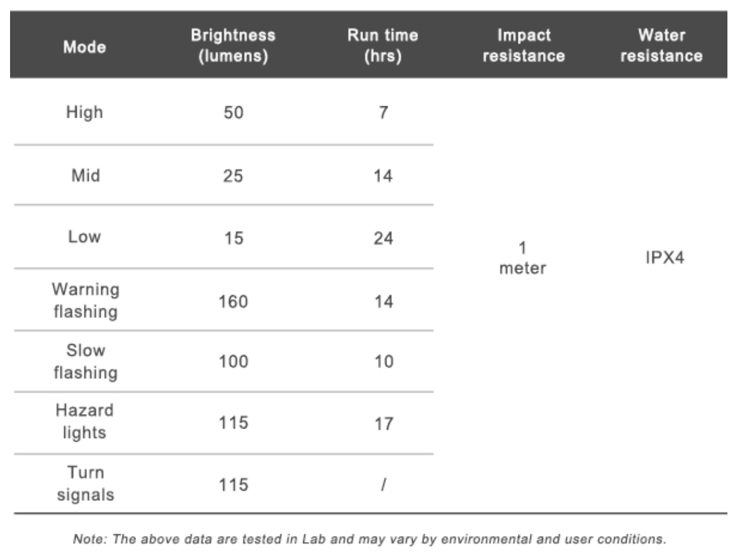Select the Turn signals mode label

[x=84, y=484]
